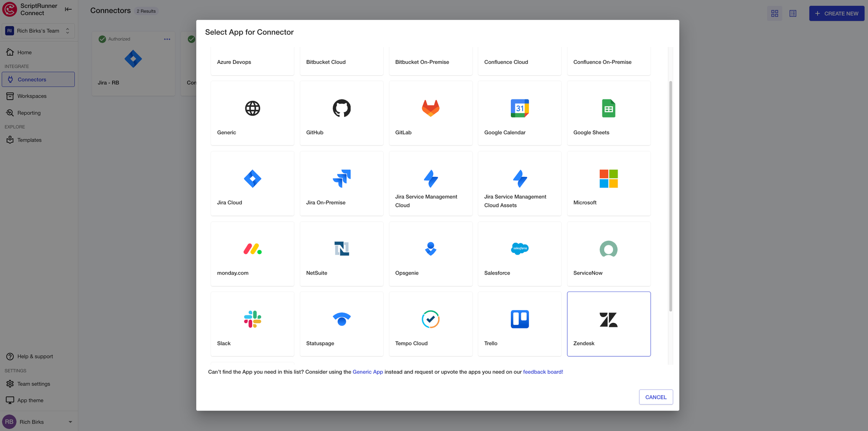Select the Zendesk logo icon

pyautogui.click(x=608, y=319)
